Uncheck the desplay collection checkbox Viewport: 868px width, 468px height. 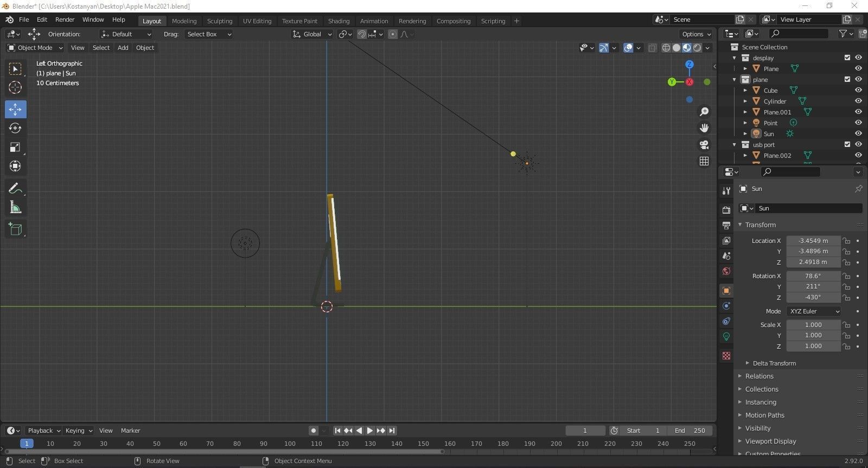coord(847,58)
